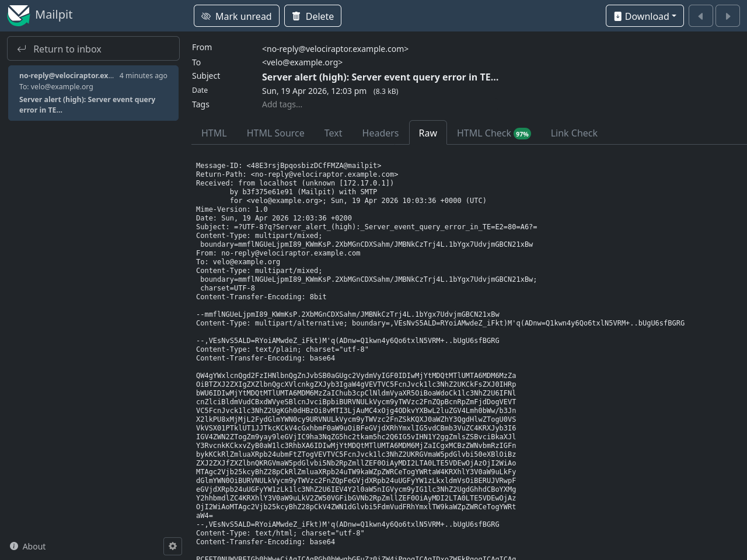Go to next message arrow

pyautogui.click(x=728, y=16)
